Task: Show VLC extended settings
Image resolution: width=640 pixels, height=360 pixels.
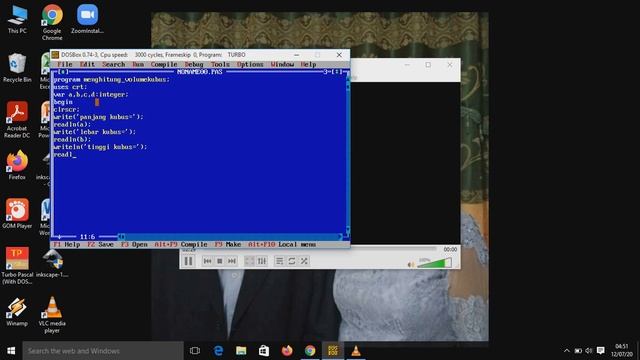Action: [262, 261]
